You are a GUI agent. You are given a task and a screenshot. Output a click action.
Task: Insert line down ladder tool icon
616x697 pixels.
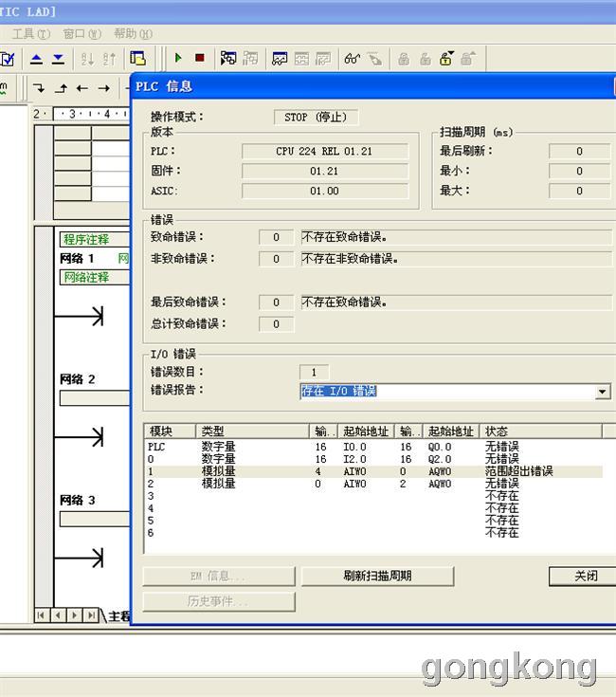click(39, 88)
